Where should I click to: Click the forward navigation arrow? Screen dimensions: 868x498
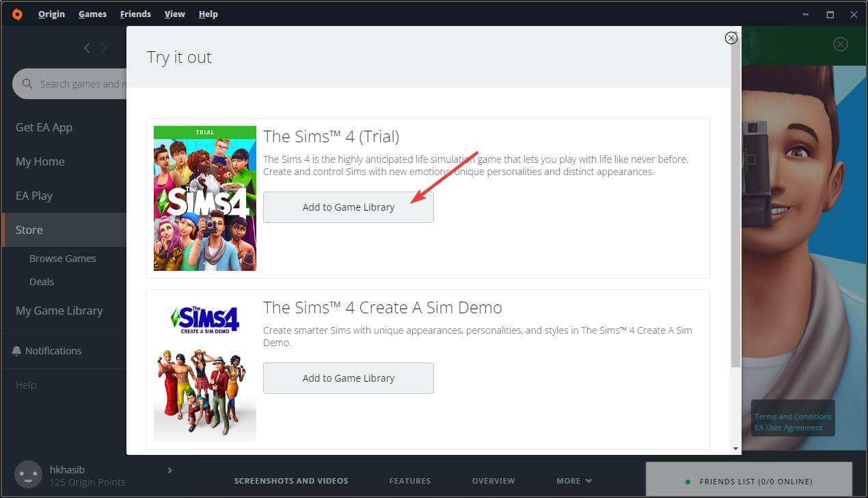pos(103,48)
